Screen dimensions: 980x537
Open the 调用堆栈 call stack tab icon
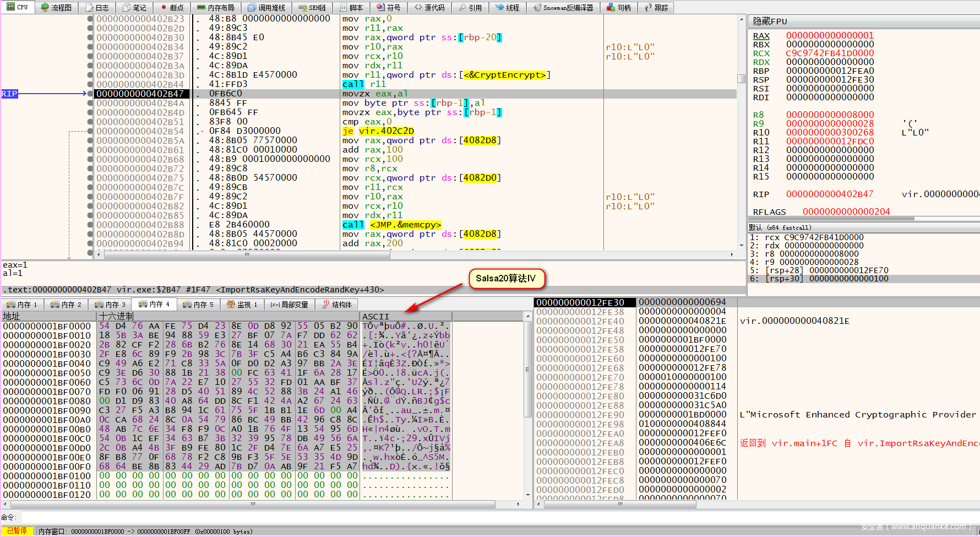pos(252,8)
